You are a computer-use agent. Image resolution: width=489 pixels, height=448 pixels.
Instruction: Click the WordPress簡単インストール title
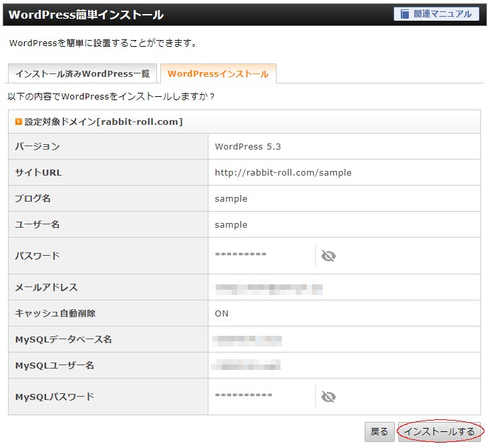86,15
